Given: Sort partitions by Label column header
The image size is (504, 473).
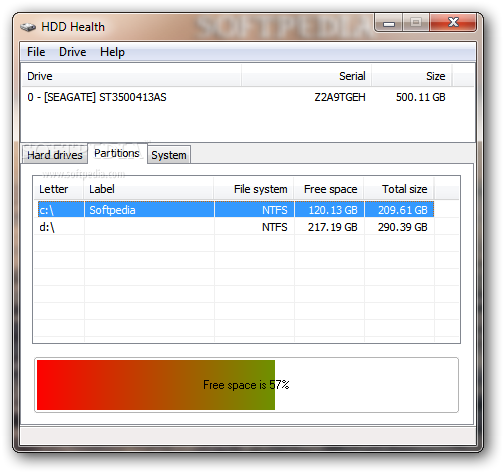Looking at the screenshot, I should (149, 189).
